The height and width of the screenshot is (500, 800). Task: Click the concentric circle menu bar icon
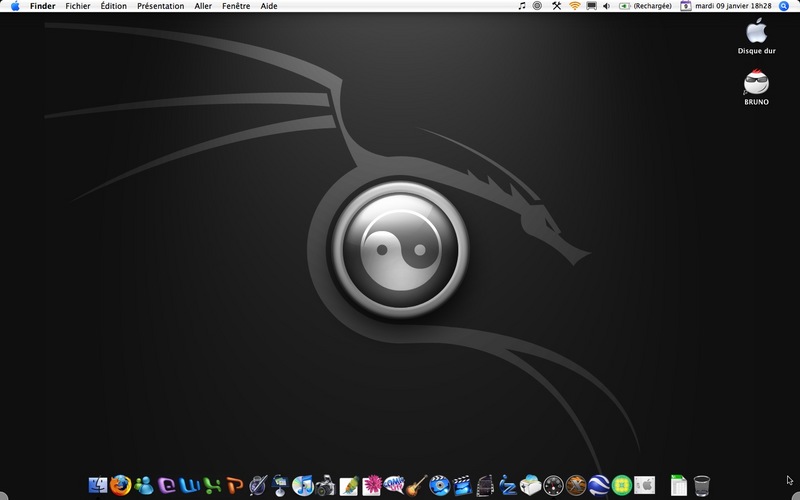537,6
